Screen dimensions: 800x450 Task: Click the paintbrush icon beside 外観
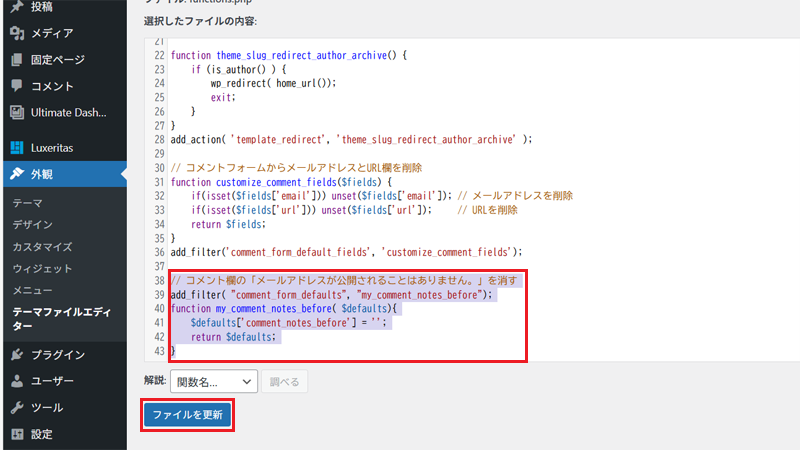(x=17, y=175)
